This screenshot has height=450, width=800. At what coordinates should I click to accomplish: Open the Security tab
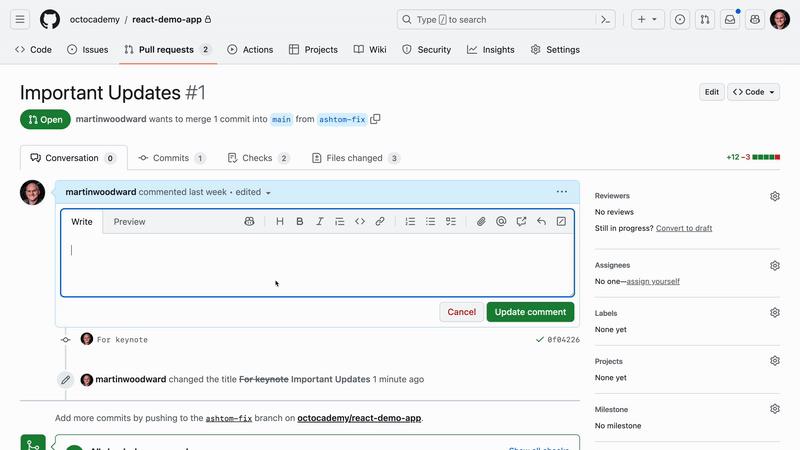[427, 49]
